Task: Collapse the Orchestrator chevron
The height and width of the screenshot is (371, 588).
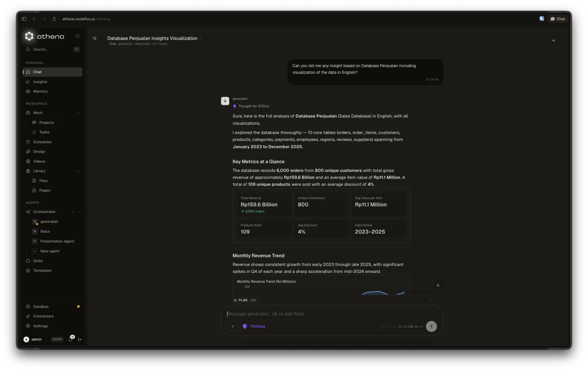Action: coord(80,212)
